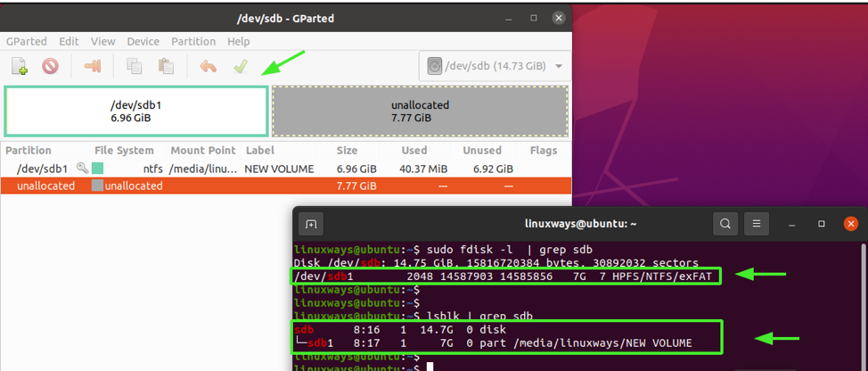Click the 'lsblk | grep sdb' command text

coord(479,317)
